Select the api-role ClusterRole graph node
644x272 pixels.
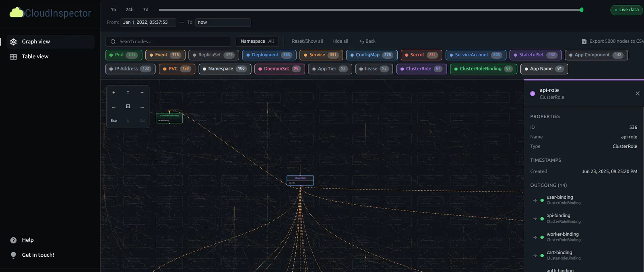(x=300, y=181)
